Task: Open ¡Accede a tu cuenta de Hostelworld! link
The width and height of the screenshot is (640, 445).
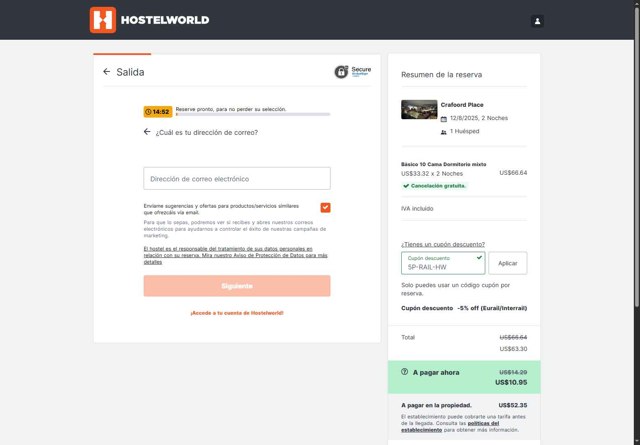Action: point(237,313)
